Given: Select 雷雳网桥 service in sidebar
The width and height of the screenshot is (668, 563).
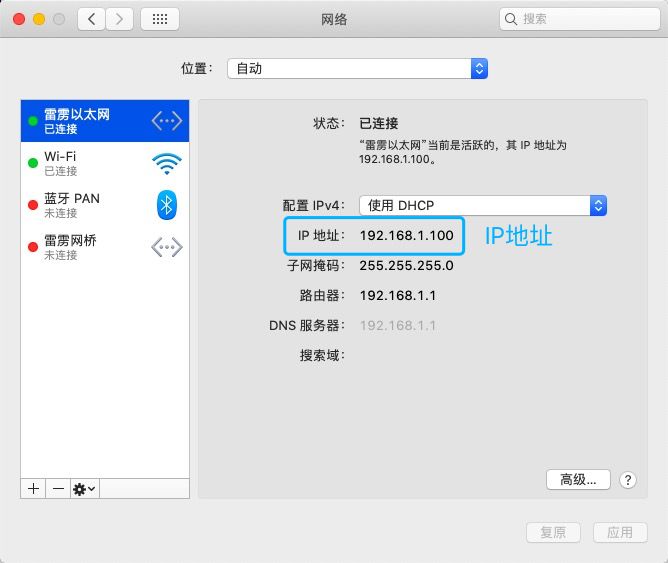Looking at the screenshot, I should (x=105, y=247).
